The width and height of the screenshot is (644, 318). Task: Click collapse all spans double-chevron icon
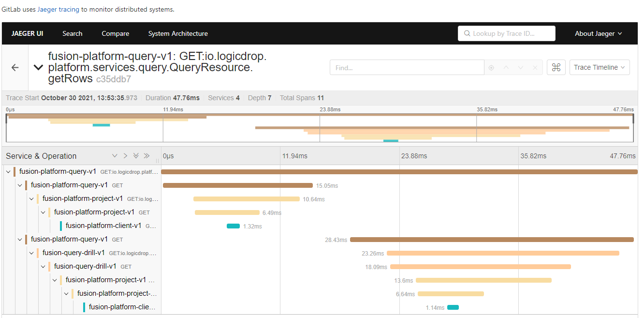point(146,156)
